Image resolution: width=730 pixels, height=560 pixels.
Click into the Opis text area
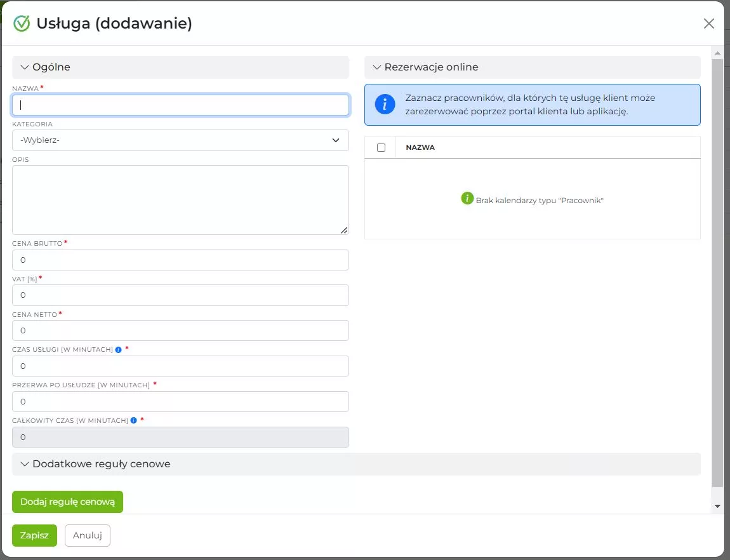coord(180,200)
